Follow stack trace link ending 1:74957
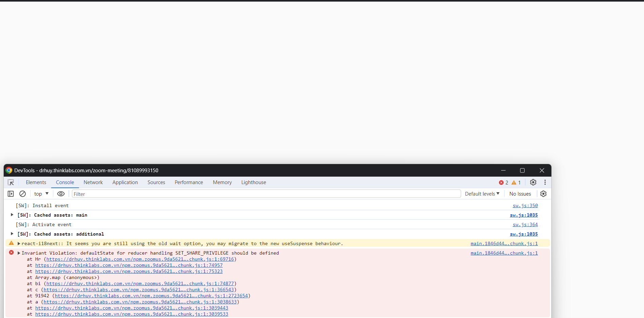 (129, 265)
